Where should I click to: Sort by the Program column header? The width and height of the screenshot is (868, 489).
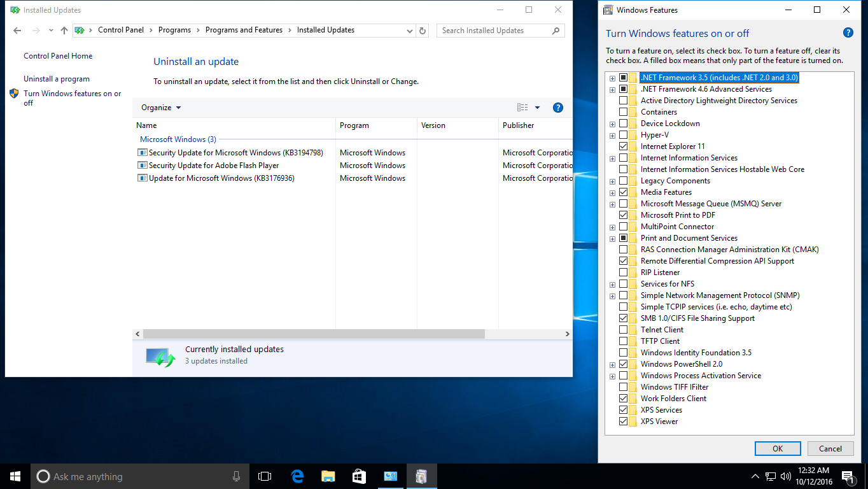(x=376, y=125)
